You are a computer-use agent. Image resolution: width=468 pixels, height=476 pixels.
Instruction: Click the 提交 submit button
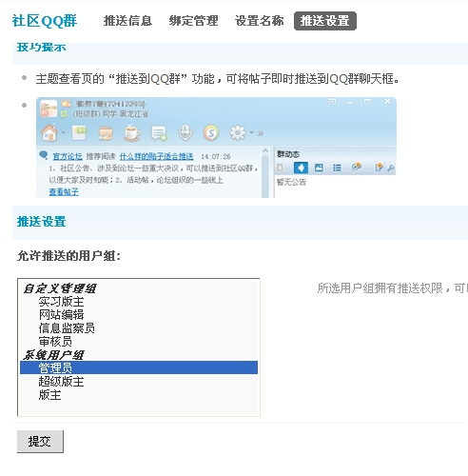40,442
